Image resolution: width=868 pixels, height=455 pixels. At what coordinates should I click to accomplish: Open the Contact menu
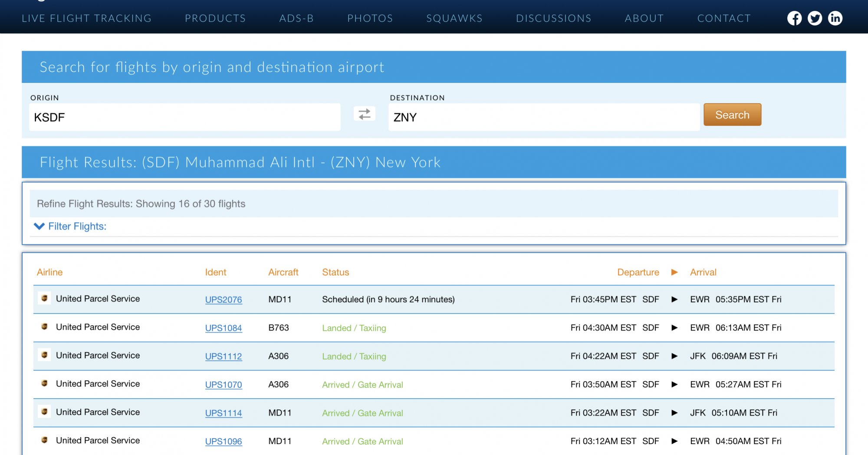[724, 18]
